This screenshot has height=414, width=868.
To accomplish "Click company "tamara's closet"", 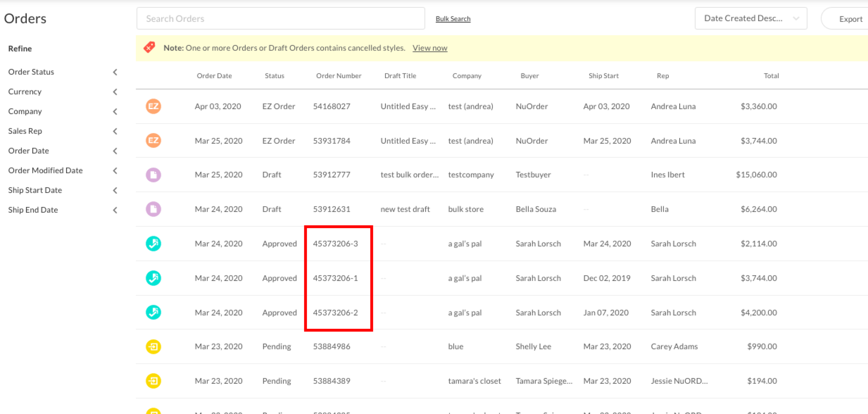I will tap(474, 381).
